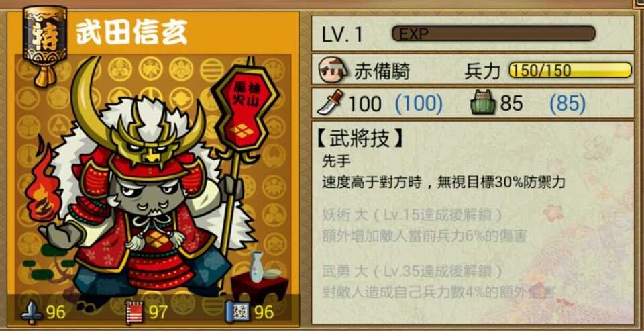Tap the red scroll stat icon
Image resolution: width=644 pixels, height=331 pixels.
(134, 312)
